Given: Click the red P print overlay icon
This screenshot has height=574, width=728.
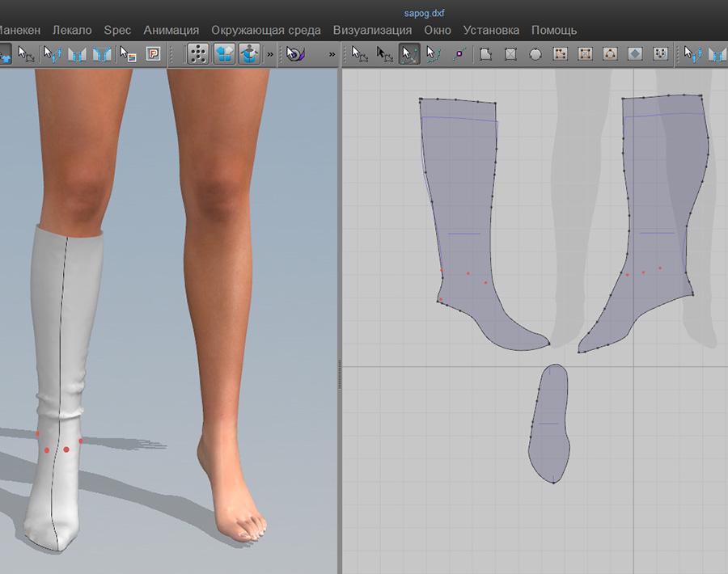Looking at the screenshot, I should 153,54.
